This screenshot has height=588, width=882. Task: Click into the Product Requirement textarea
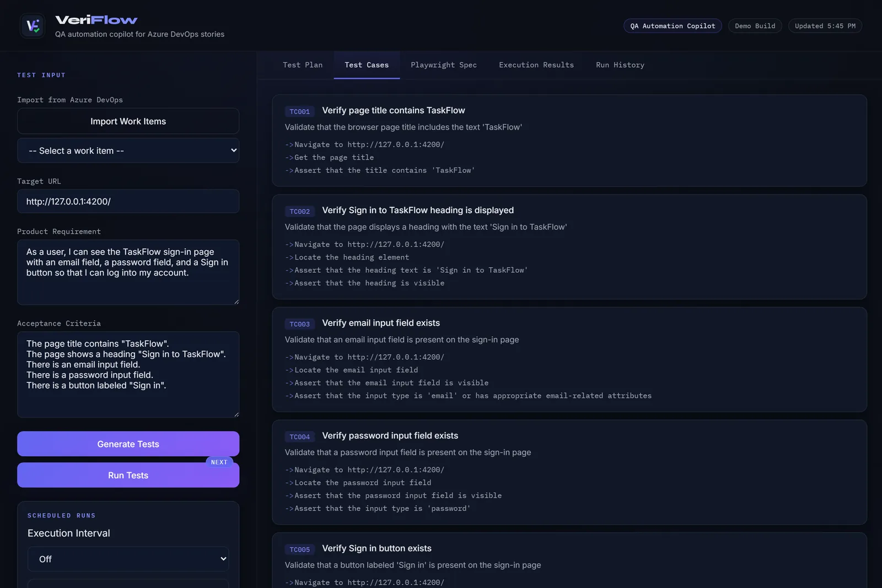128,272
